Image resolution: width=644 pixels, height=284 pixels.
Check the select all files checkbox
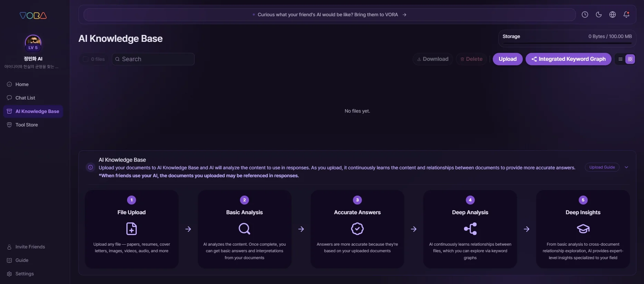click(86, 59)
